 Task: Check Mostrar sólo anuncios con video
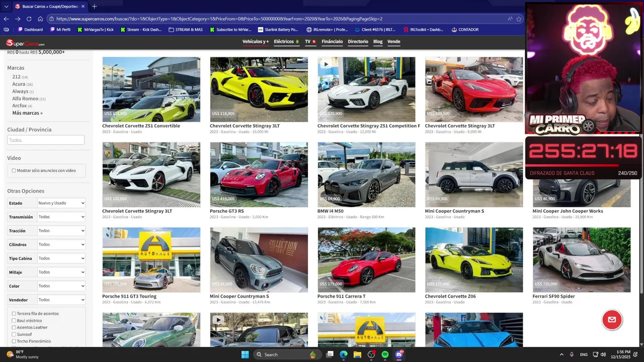pos(14,170)
